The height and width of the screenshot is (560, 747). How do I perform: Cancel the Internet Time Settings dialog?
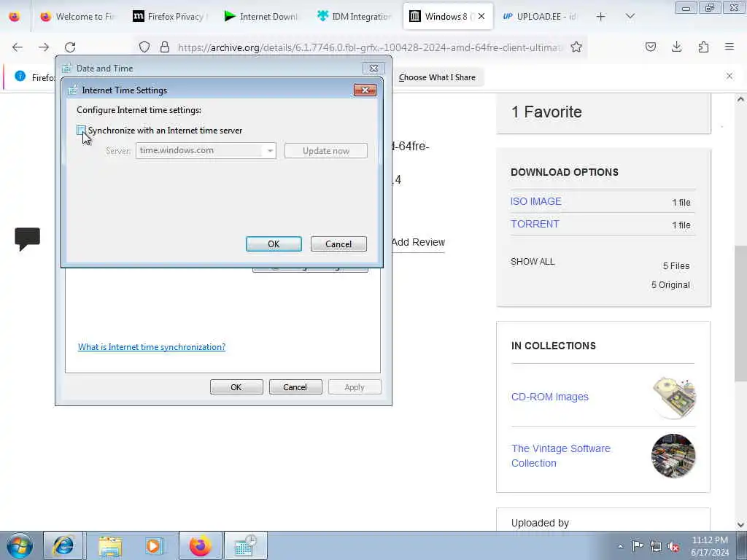click(338, 244)
